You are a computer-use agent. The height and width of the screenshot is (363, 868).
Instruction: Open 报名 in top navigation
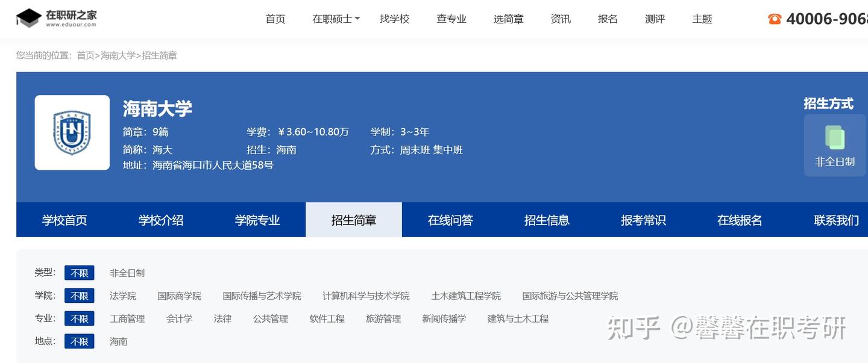608,19
